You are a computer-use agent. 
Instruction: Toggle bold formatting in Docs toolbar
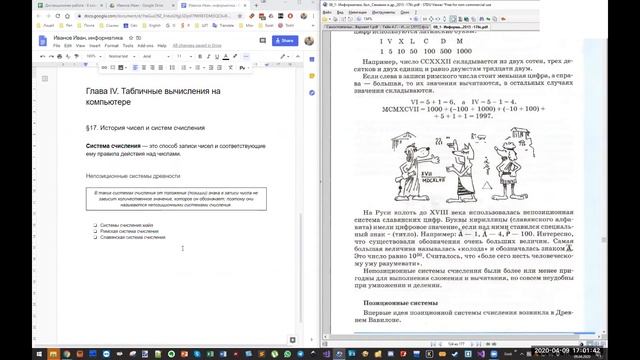(x=200, y=56)
